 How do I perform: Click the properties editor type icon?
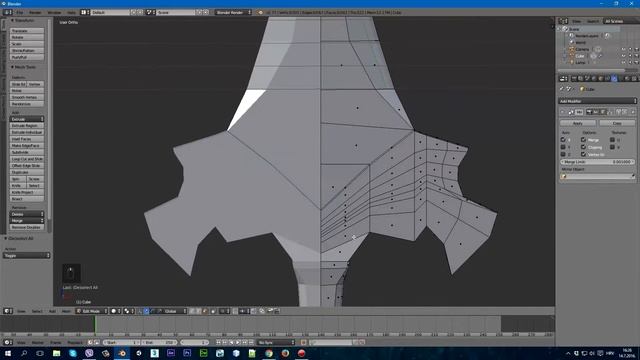pyautogui.click(x=563, y=79)
